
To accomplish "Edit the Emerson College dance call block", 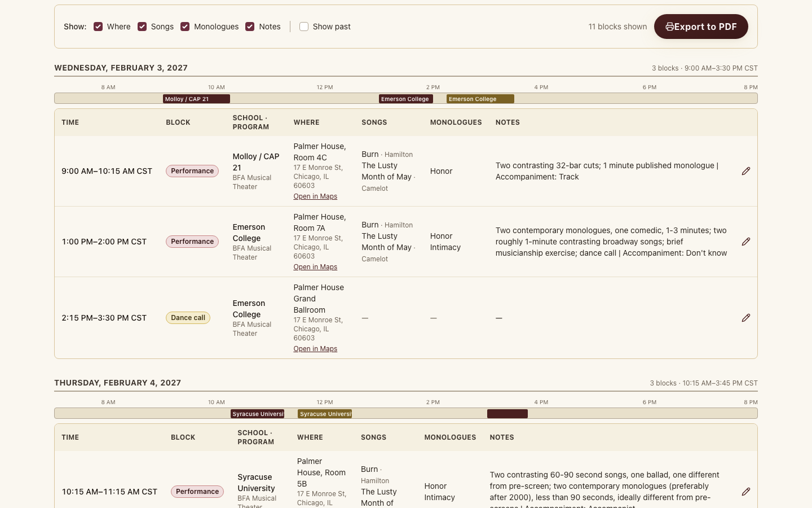I will point(745,318).
